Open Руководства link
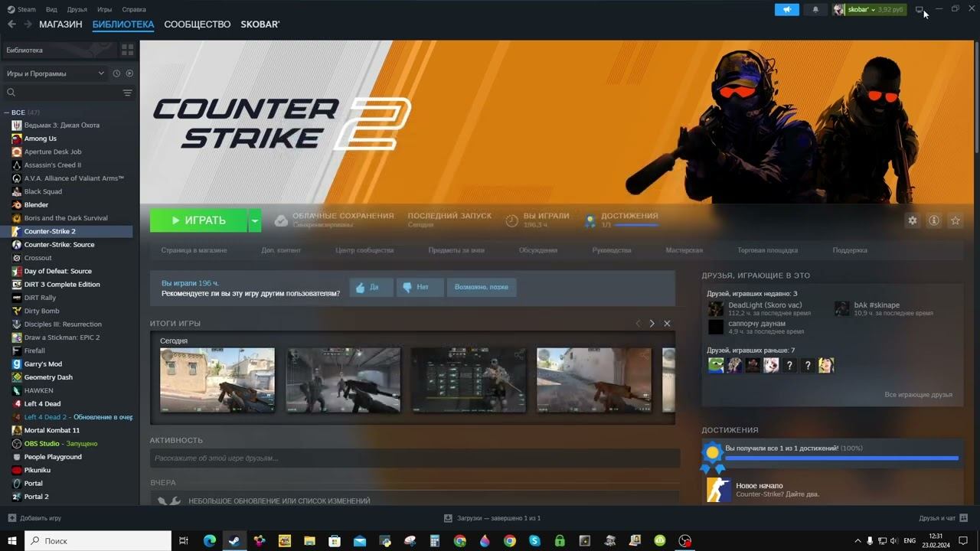This screenshot has width=980, height=551. (x=612, y=250)
